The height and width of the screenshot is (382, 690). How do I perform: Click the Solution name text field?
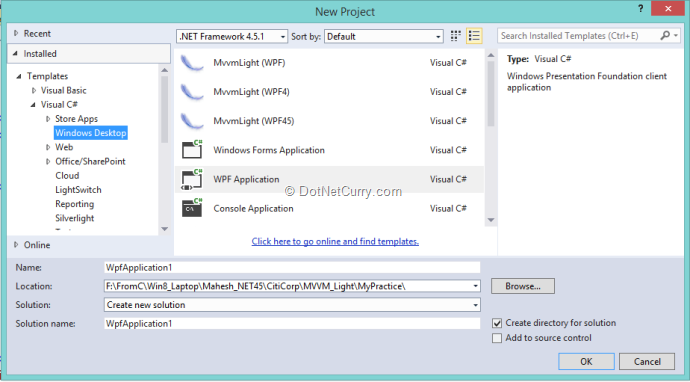292,323
